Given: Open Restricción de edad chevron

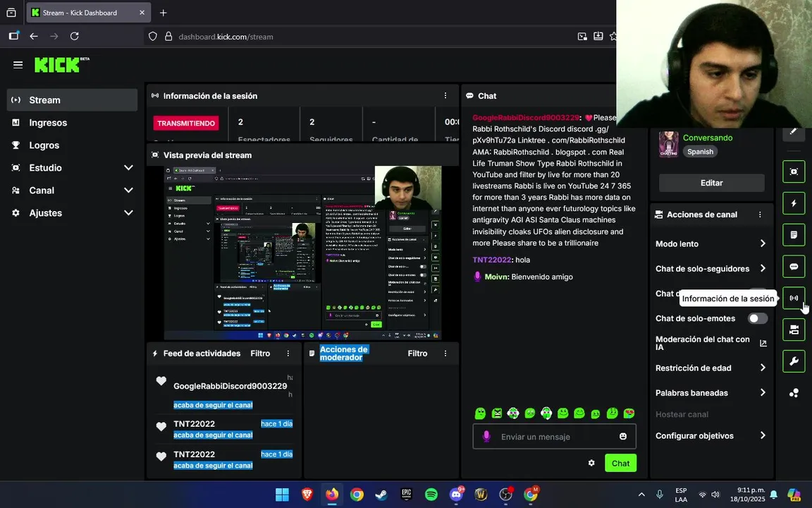Looking at the screenshot, I should [763, 368].
